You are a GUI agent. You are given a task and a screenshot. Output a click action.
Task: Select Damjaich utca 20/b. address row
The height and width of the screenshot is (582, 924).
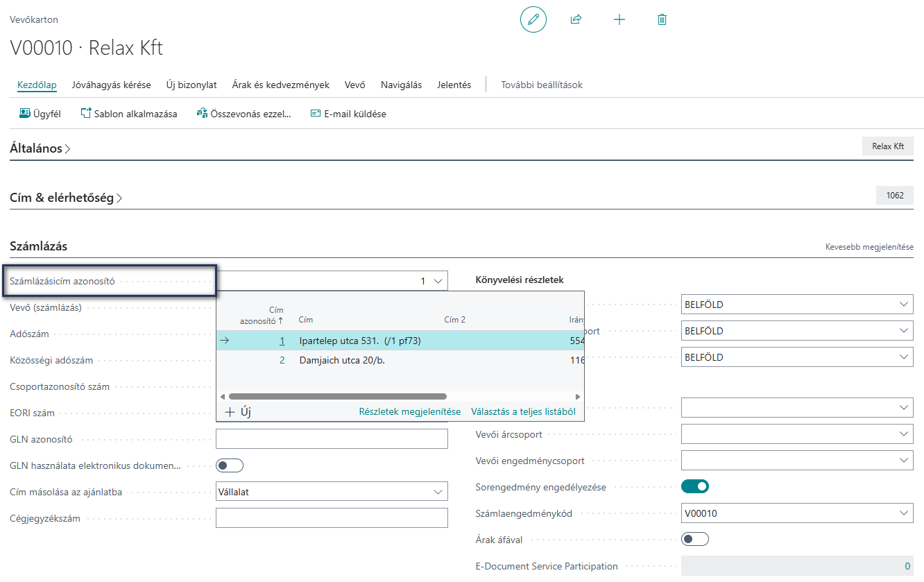click(400, 360)
